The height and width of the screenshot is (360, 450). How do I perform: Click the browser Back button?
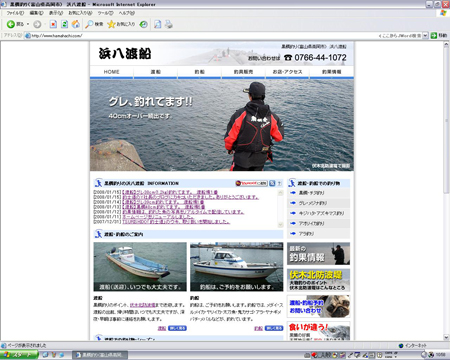pyautogui.click(x=15, y=24)
